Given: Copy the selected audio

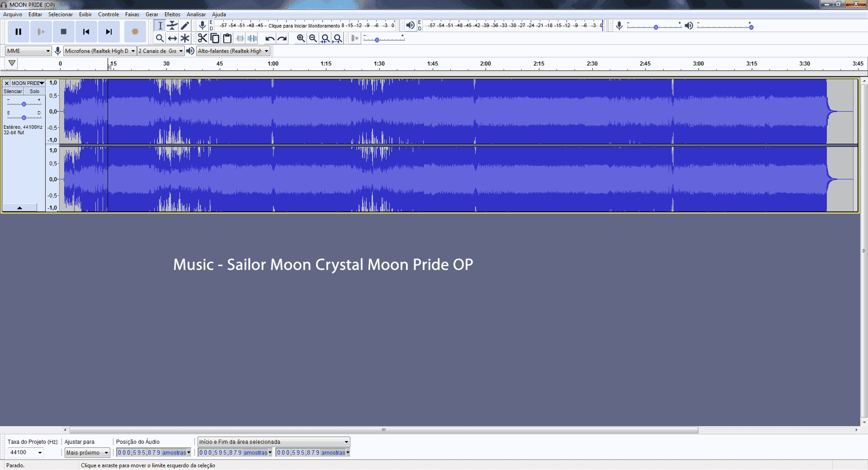Looking at the screenshot, I should (x=215, y=38).
